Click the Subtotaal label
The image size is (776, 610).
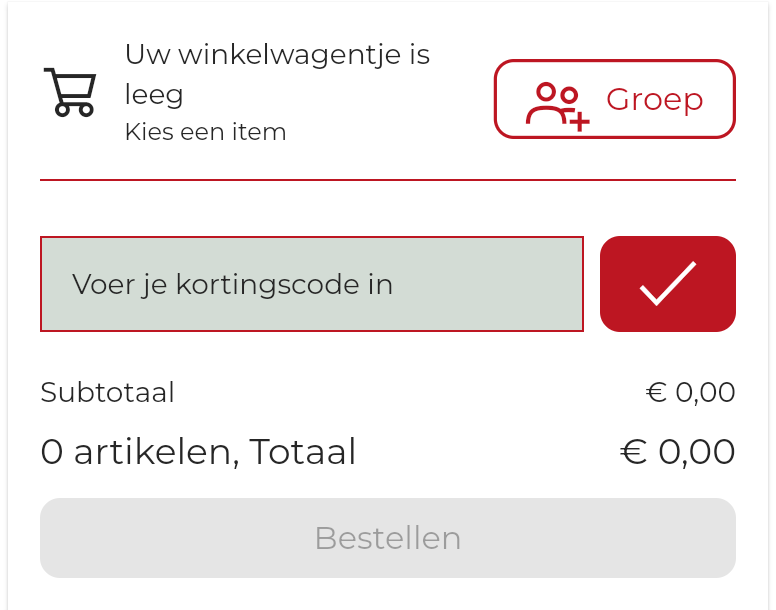(x=107, y=393)
